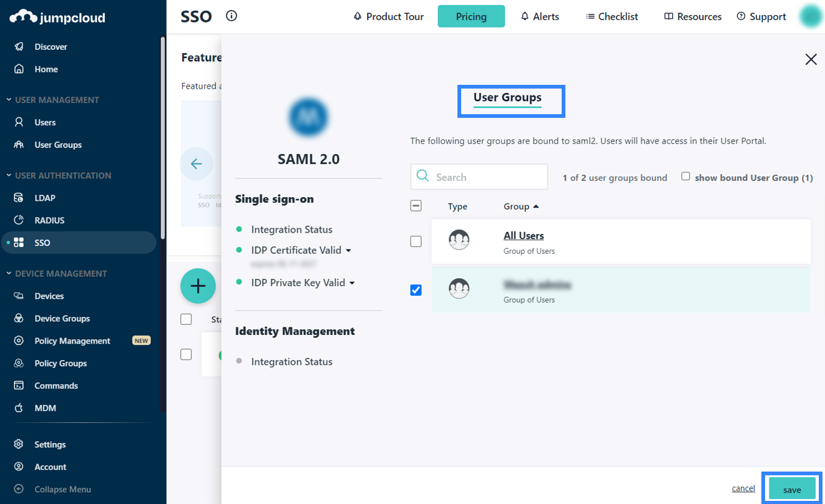825x504 pixels.
Task: Click the user avatar at top right
Action: click(811, 16)
